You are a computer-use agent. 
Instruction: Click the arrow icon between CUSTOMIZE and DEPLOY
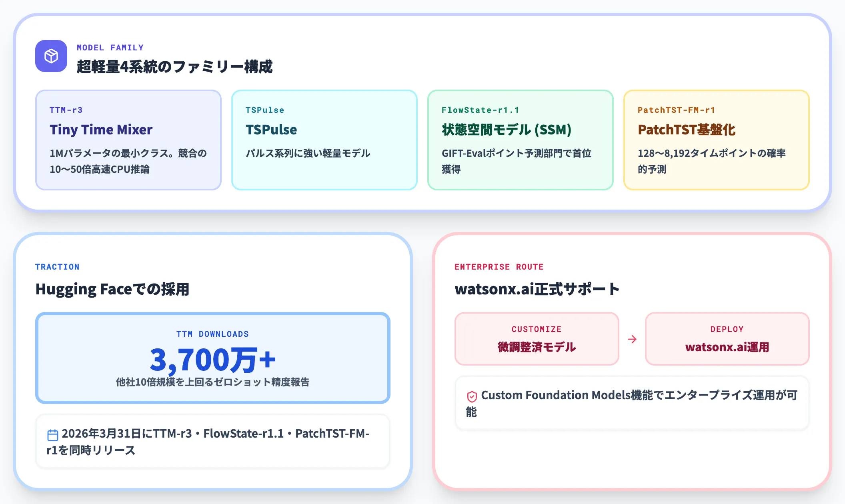click(x=632, y=339)
